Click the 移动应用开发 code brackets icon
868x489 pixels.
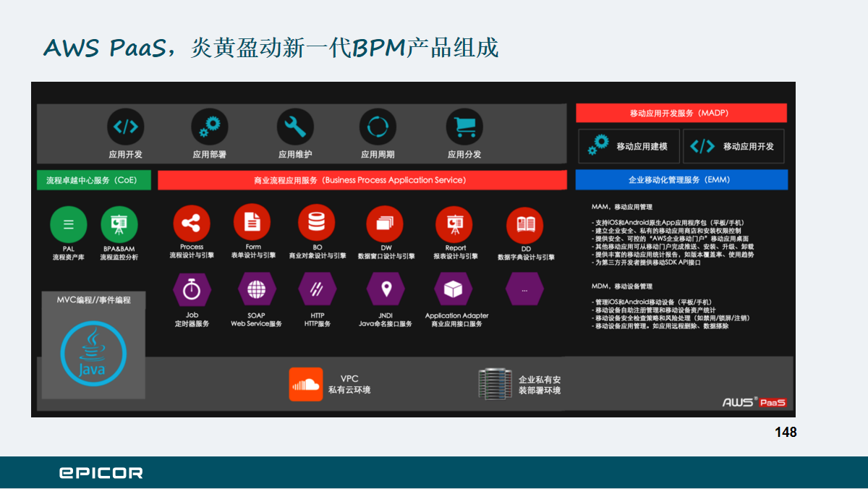click(x=702, y=146)
